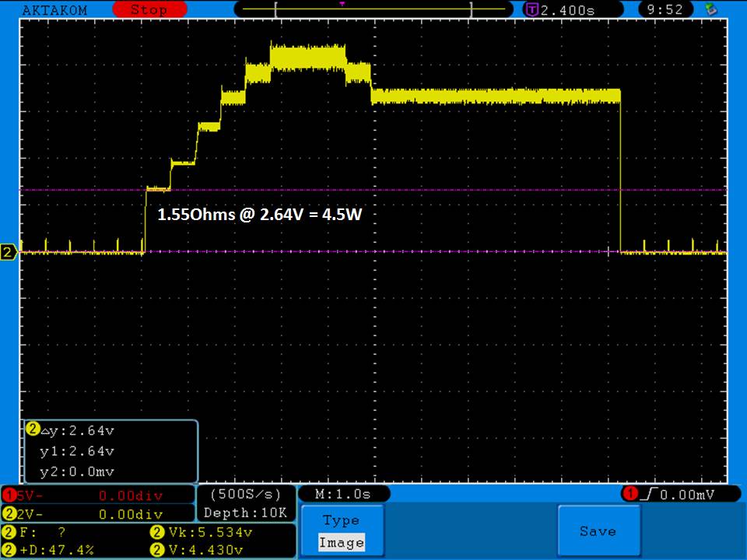Click the waveform memory position bar
Viewport: 747px width, 560px height.
(x=373, y=10)
